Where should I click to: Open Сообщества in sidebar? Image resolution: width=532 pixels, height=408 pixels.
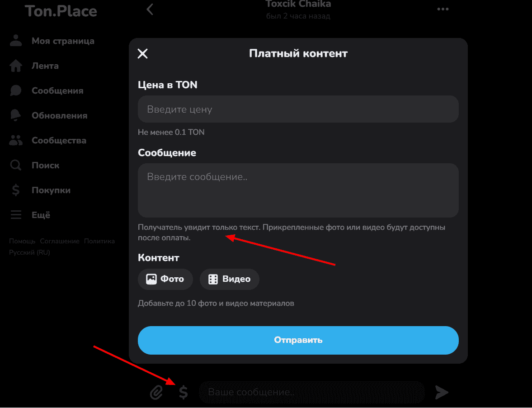tap(48, 140)
